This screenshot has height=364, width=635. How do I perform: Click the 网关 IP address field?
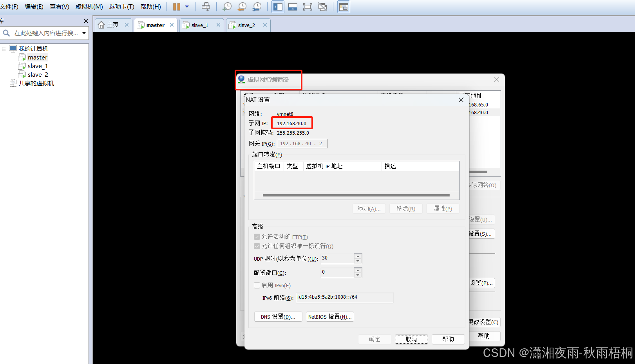tap(302, 144)
